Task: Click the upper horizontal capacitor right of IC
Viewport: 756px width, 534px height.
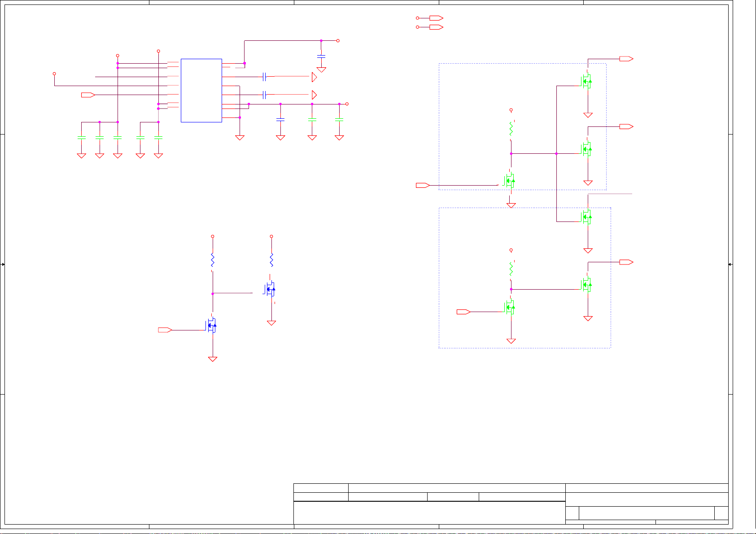Action: coord(265,77)
